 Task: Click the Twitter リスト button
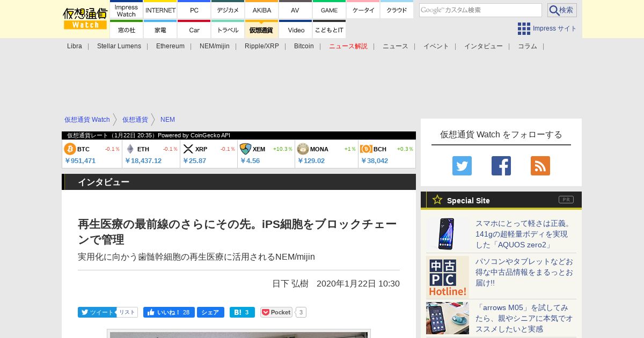click(127, 312)
